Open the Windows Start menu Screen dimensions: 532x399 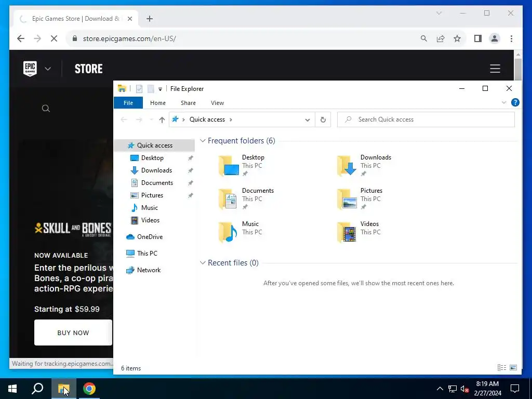coord(12,389)
